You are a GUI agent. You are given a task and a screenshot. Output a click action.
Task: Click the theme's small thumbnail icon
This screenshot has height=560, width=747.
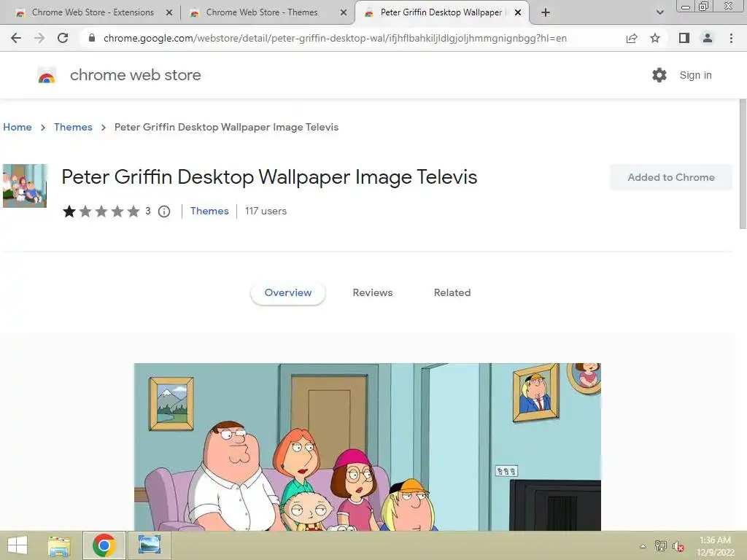(25, 186)
